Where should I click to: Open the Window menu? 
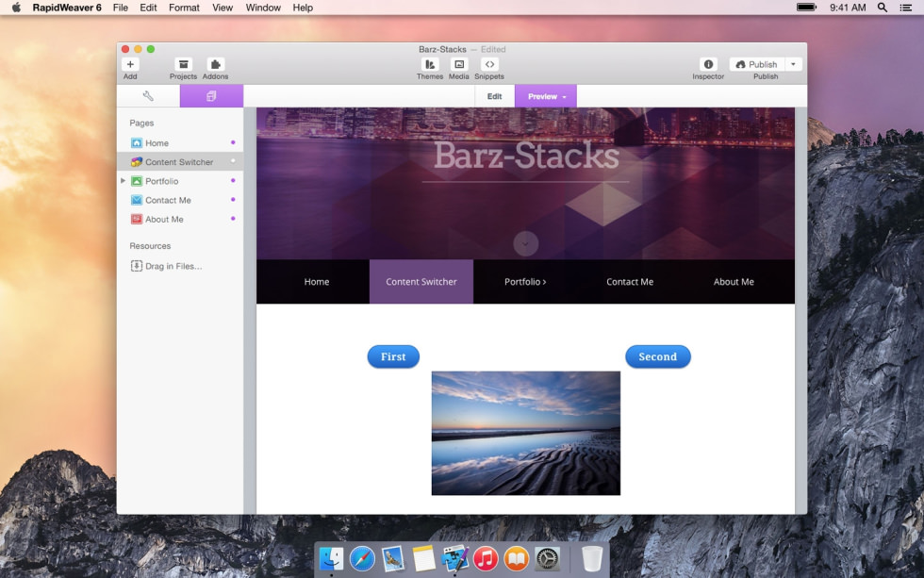pos(263,8)
